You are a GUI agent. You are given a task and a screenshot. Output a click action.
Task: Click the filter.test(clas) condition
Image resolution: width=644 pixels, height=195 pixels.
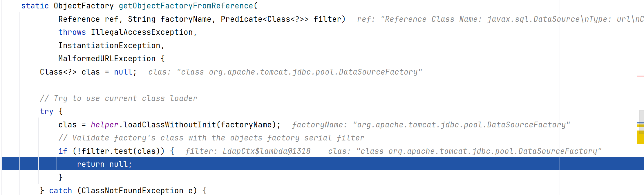tap(118, 151)
